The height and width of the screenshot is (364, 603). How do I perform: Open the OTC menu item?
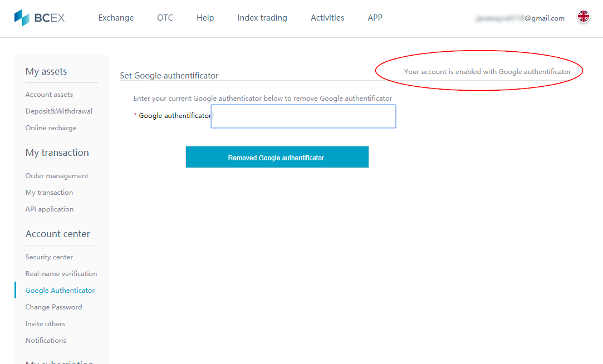tap(165, 18)
